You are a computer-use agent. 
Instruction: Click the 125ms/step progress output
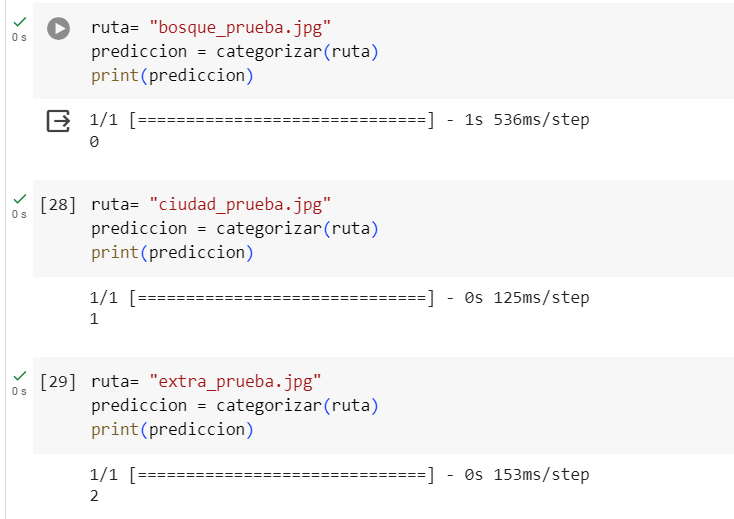click(339, 298)
